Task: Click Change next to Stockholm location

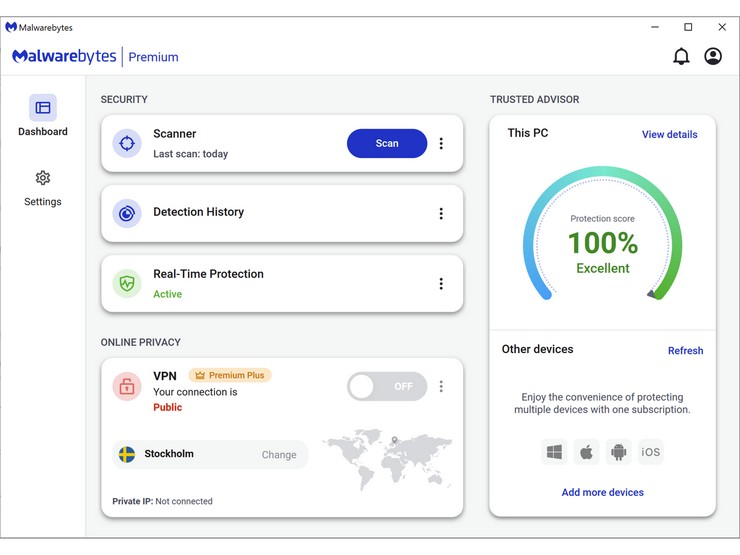Action: click(279, 455)
